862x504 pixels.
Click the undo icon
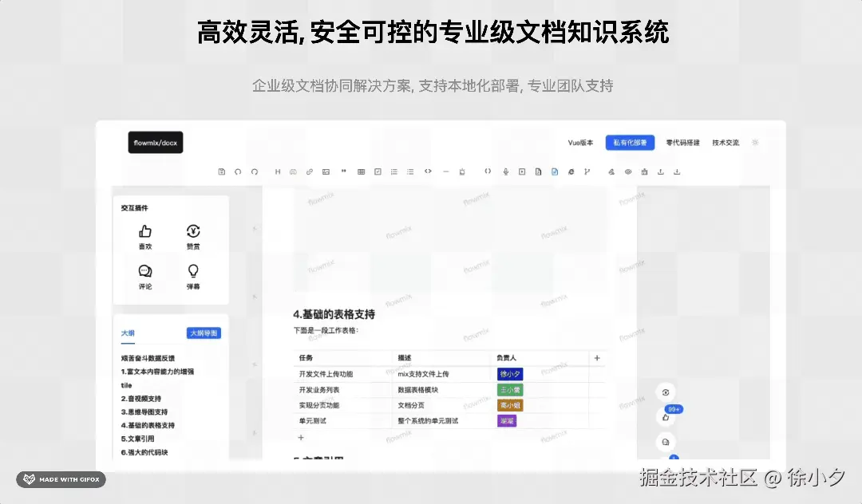click(x=237, y=171)
